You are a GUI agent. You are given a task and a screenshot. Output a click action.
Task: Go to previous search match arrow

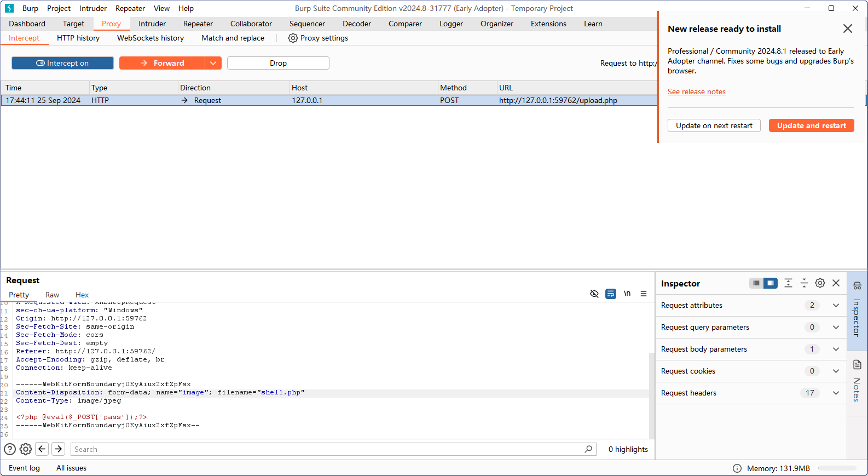coord(42,449)
